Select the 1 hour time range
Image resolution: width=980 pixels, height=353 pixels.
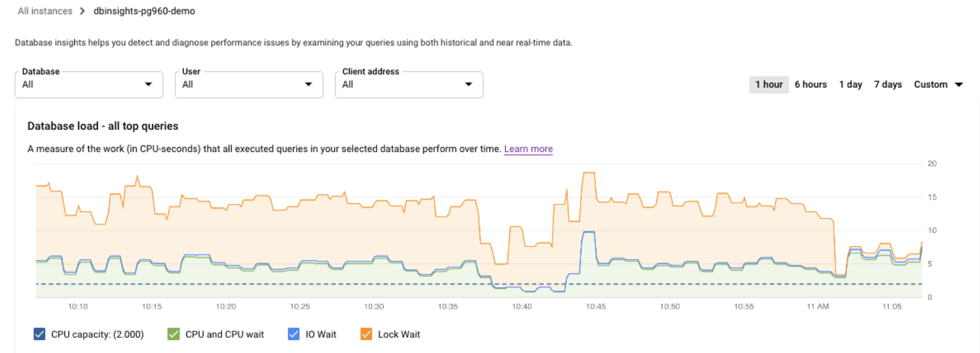pyautogui.click(x=768, y=84)
